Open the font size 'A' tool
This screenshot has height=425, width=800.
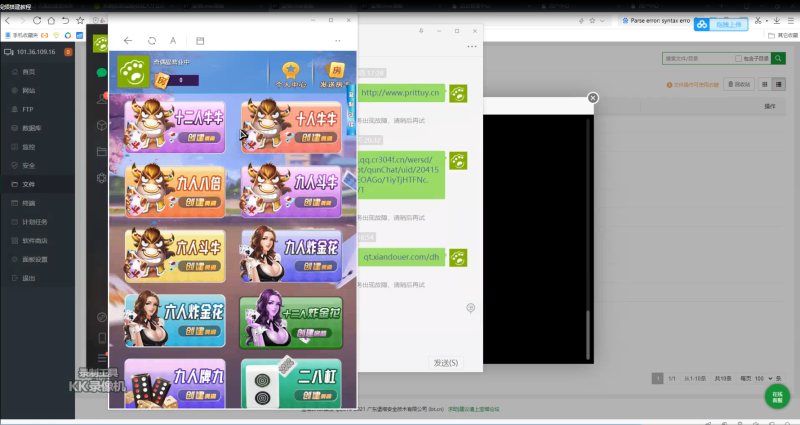click(x=173, y=41)
